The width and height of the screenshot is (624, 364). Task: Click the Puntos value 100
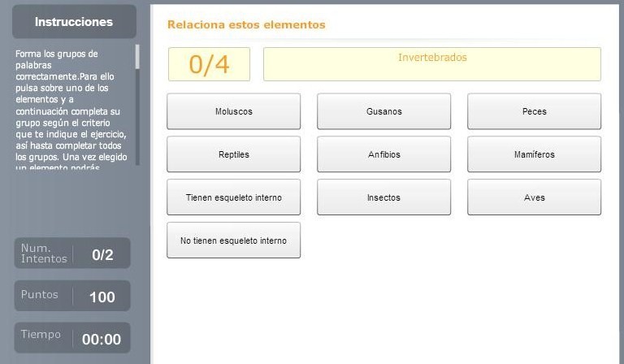[x=102, y=297]
